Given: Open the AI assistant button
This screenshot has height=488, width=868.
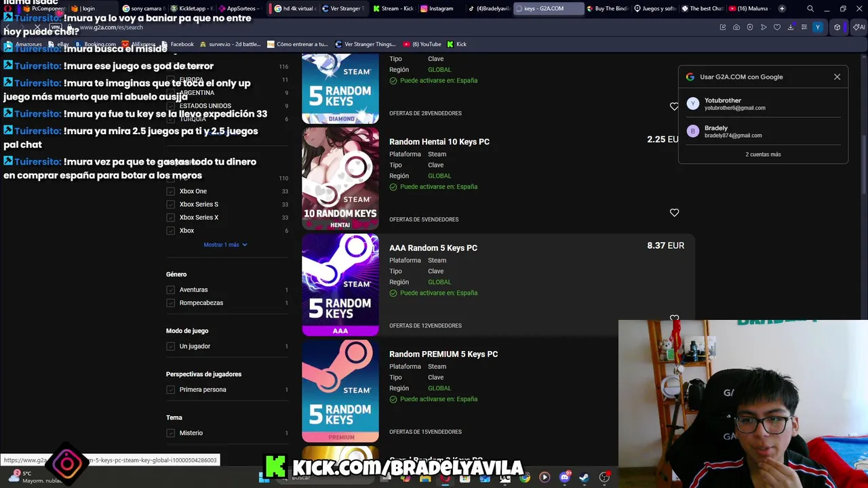Looking at the screenshot, I should pos(859,27).
